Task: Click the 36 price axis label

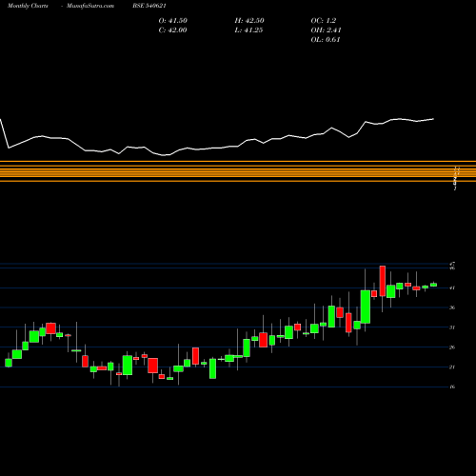Action: tap(452, 307)
